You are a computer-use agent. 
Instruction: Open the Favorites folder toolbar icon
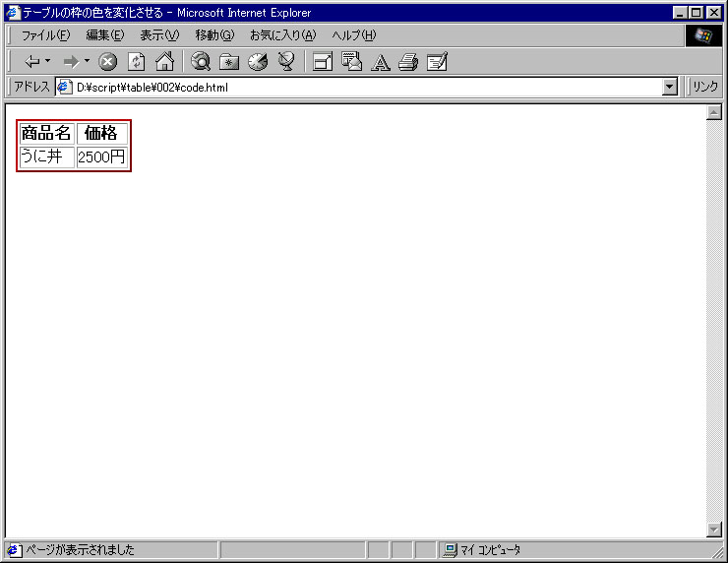tap(229, 61)
